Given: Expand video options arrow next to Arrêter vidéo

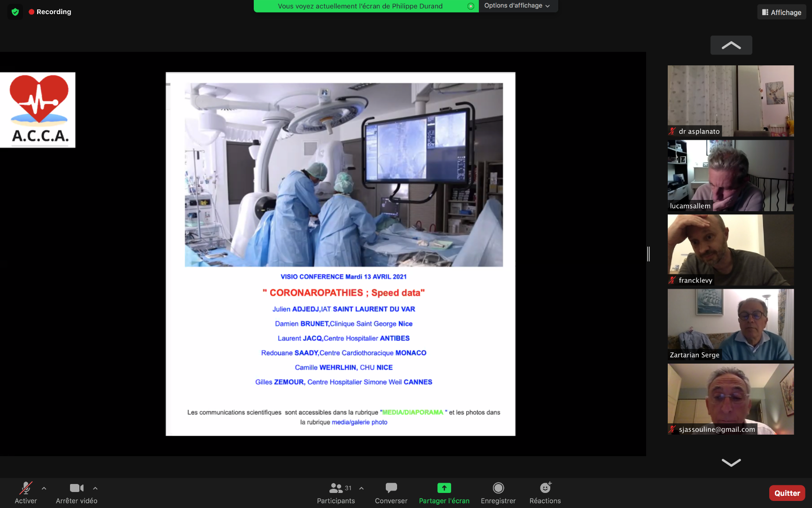Looking at the screenshot, I should point(95,488).
